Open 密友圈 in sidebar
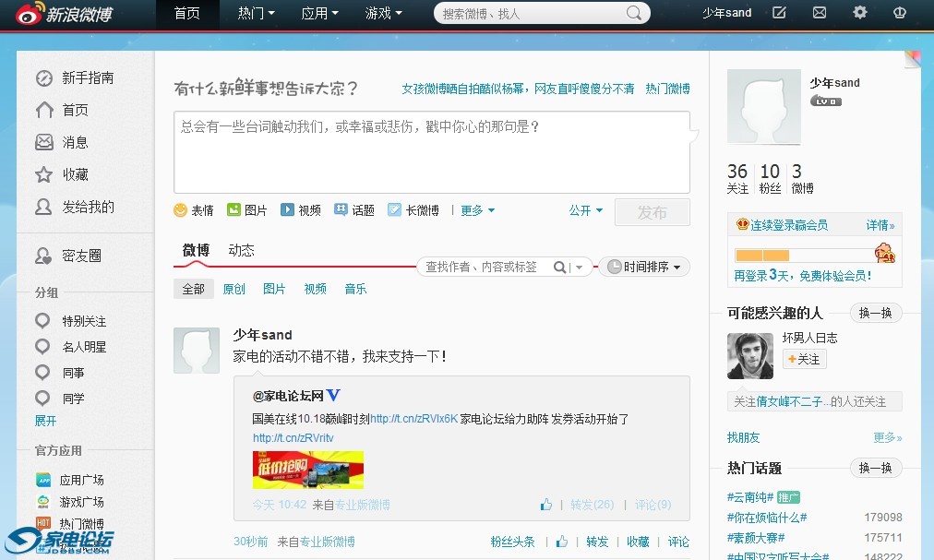 click(x=68, y=256)
